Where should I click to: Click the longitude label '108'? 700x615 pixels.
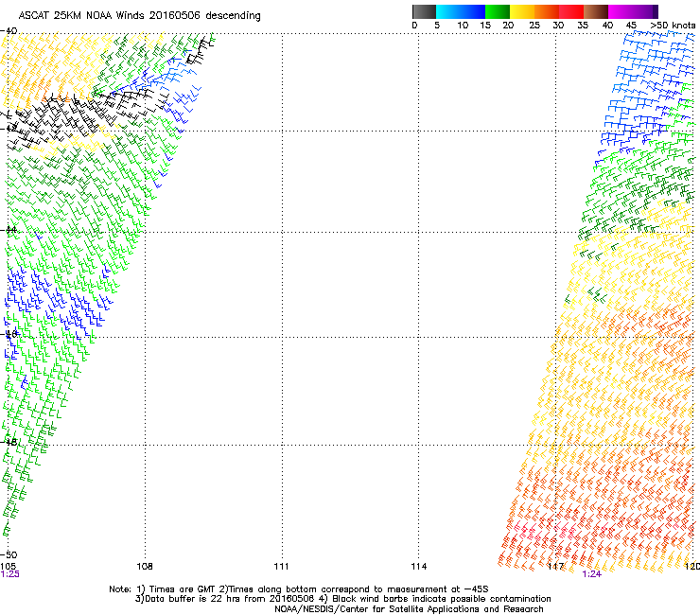click(145, 567)
